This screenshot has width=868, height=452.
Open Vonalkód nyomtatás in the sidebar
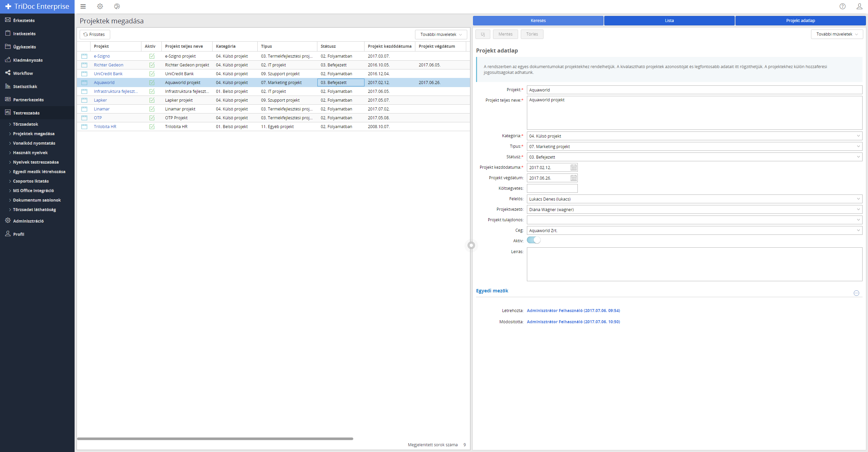click(x=34, y=143)
